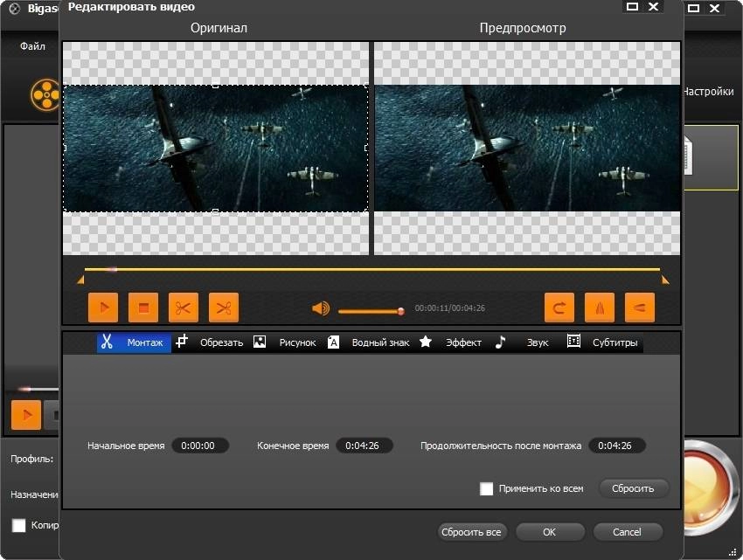Edit the Начальное время field
Screen dimensions: 743x560
click(x=200, y=446)
